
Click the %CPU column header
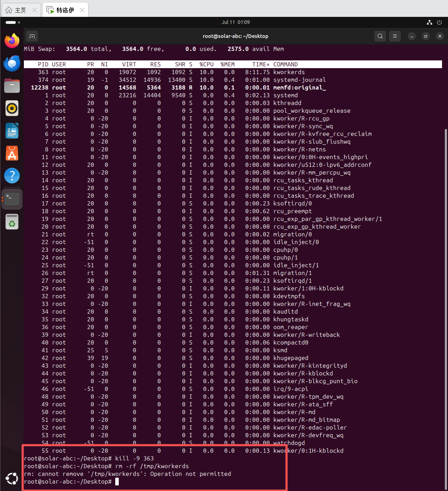coord(207,64)
